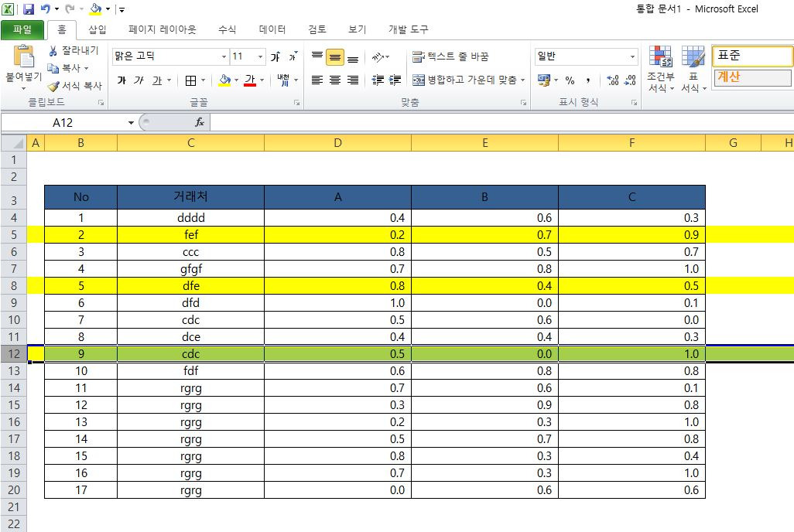The height and width of the screenshot is (532, 794).
Task: Increase indent in alignment group
Action: (395, 80)
